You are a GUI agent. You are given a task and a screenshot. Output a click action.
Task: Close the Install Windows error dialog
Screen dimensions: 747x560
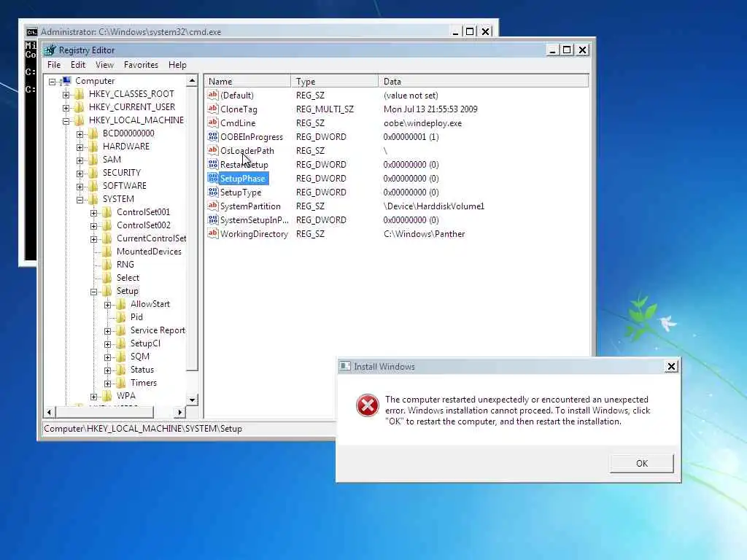[671, 366]
